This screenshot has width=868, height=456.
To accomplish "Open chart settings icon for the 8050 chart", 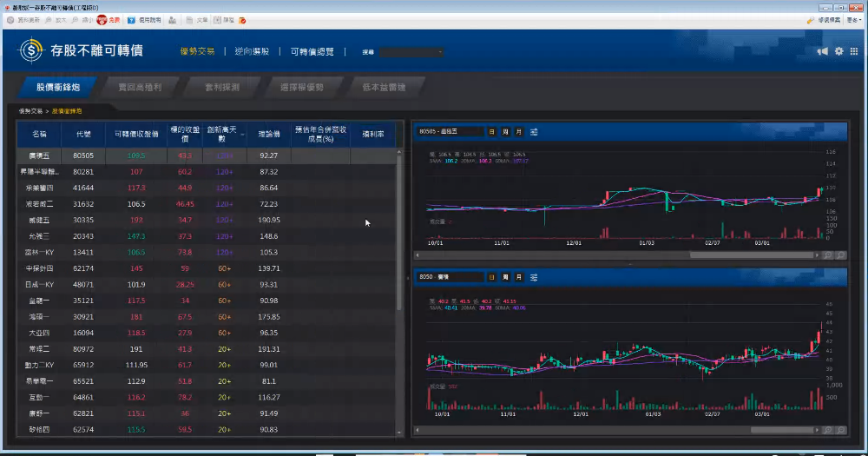I will click(x=534, y=277).
